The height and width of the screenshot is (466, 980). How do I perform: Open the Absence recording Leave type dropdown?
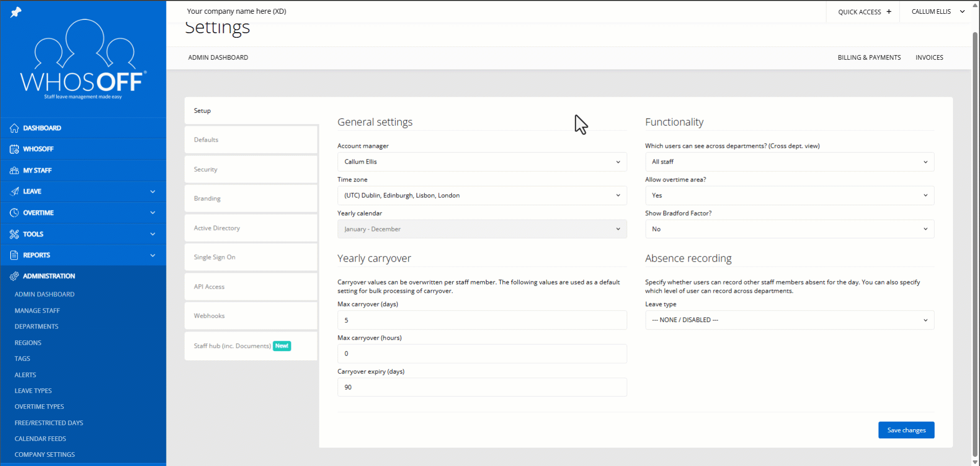pos(789,320)
